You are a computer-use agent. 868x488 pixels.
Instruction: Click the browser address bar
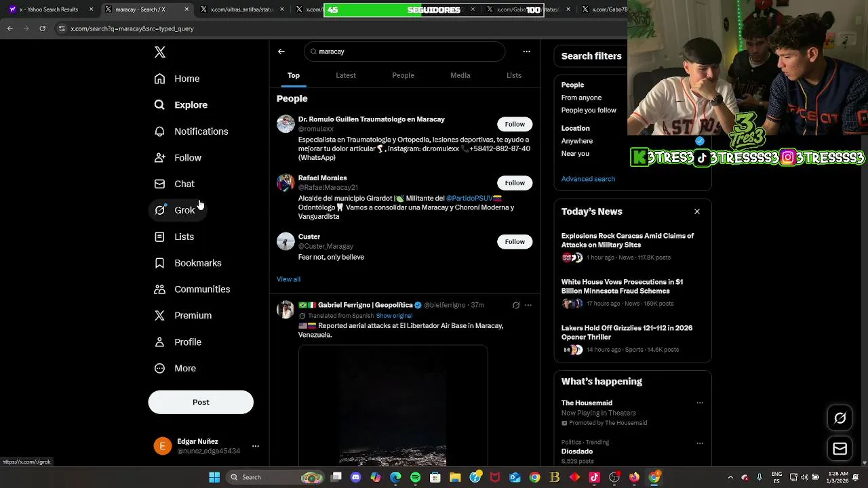click(x=339, y=28)
